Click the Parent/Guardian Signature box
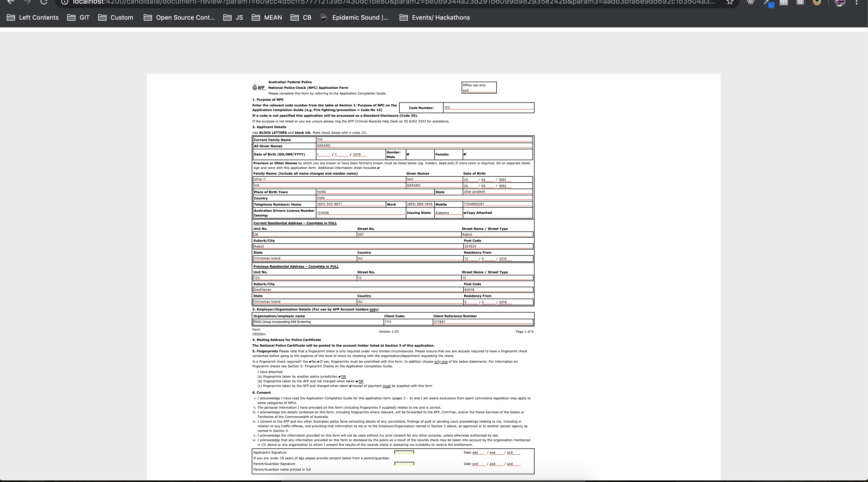The image size is (868, 482). click(404, 464)
